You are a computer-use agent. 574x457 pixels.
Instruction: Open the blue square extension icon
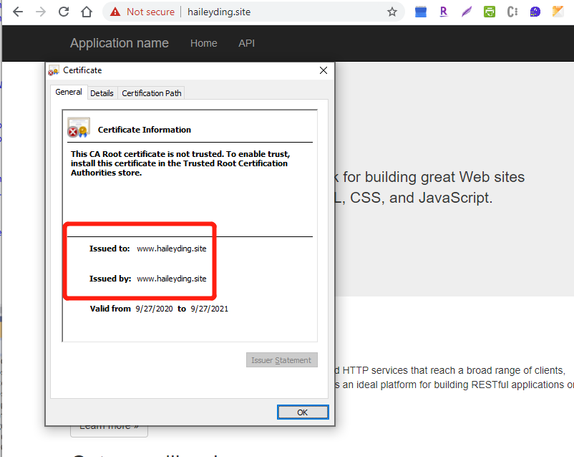tap(421, 12)
